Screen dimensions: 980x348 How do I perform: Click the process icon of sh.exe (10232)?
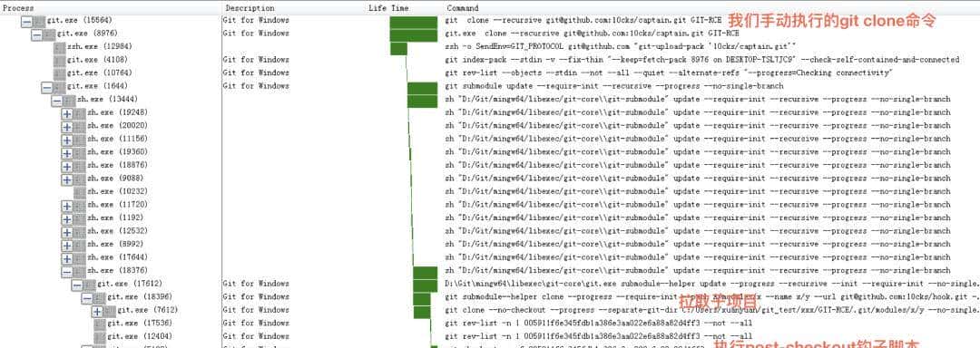pos(79,192)
